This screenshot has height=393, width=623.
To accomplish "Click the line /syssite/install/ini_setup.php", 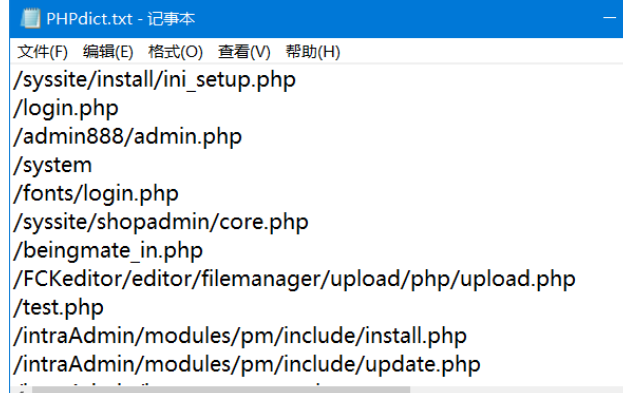I will coord(154,79).
